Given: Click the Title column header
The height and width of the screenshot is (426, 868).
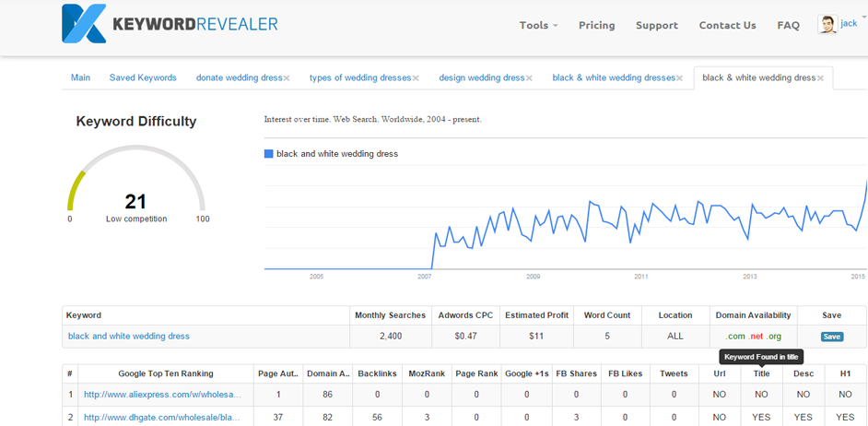Looking at the screenshot, I should (x=762, y=373).
